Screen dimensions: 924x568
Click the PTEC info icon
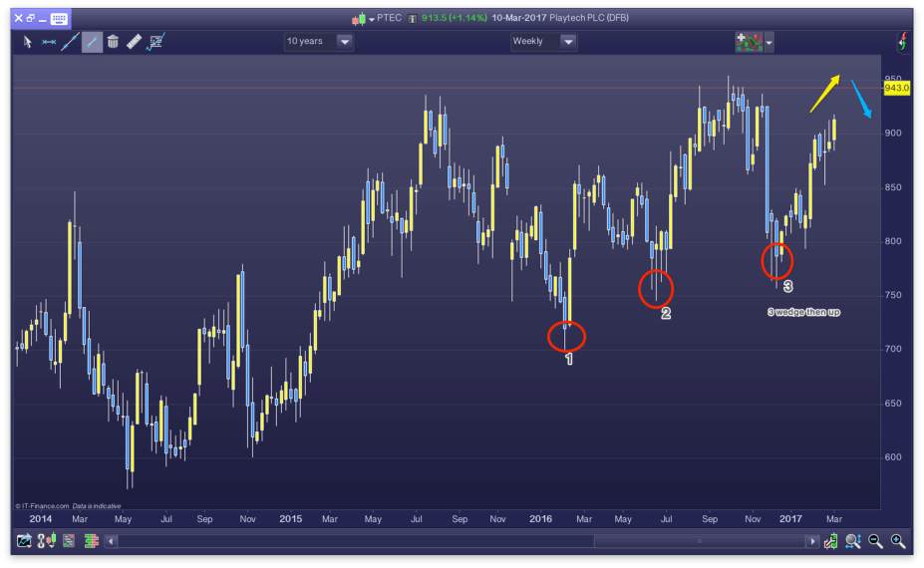pyautogui.click(x=412, y=18)
